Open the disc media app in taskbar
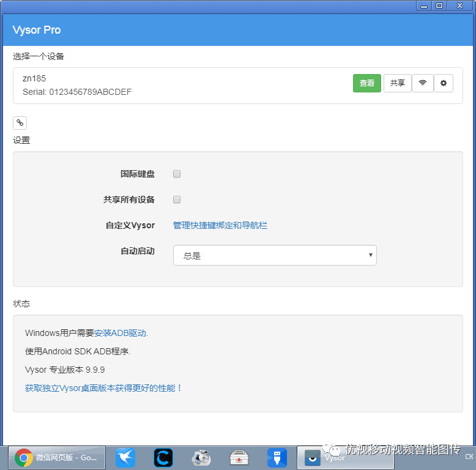 point(201,458)
